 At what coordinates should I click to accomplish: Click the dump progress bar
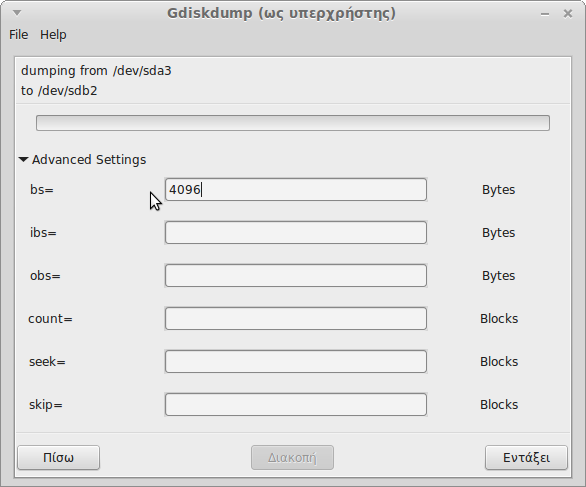pyautogui.click(x=293, y=123)
